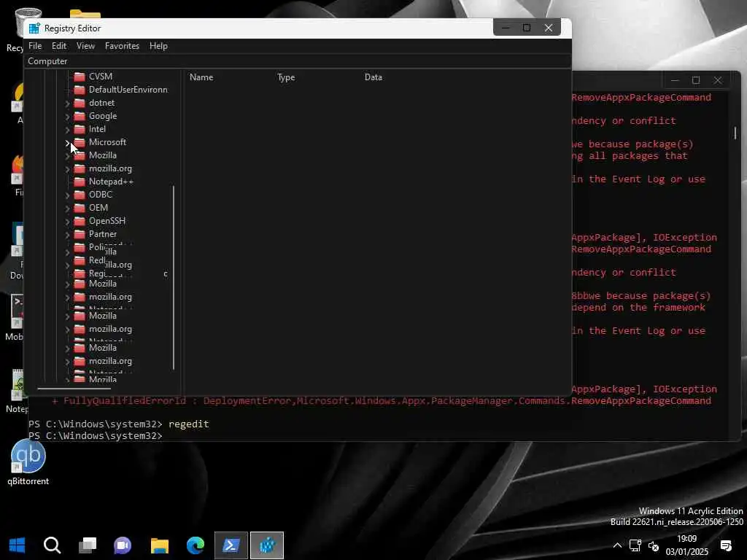Expand the dotnet registry key
Viewport: 747px width, 560px height.
point(67,104)
